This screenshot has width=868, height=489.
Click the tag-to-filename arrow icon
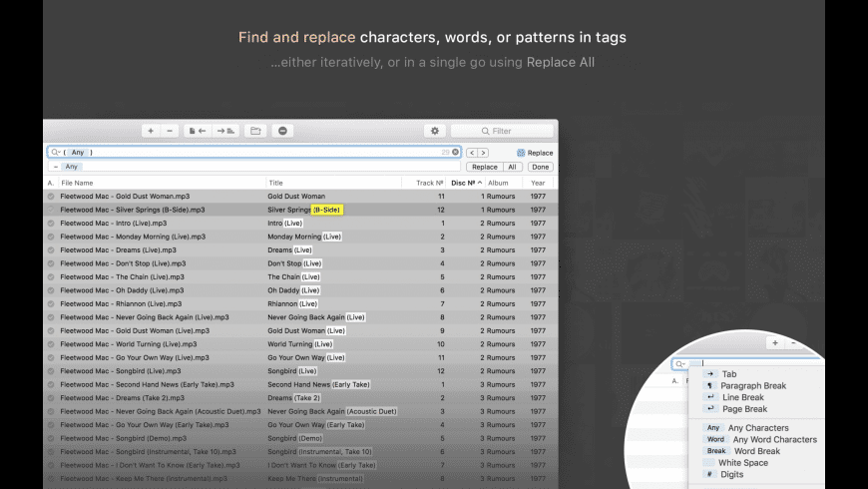(224, 131)
